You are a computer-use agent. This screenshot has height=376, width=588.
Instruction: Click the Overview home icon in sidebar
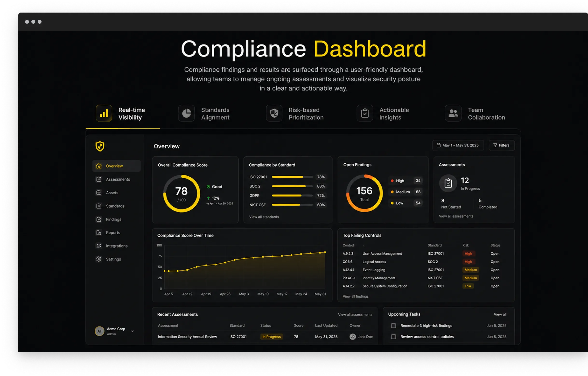[x=99, y=166]
